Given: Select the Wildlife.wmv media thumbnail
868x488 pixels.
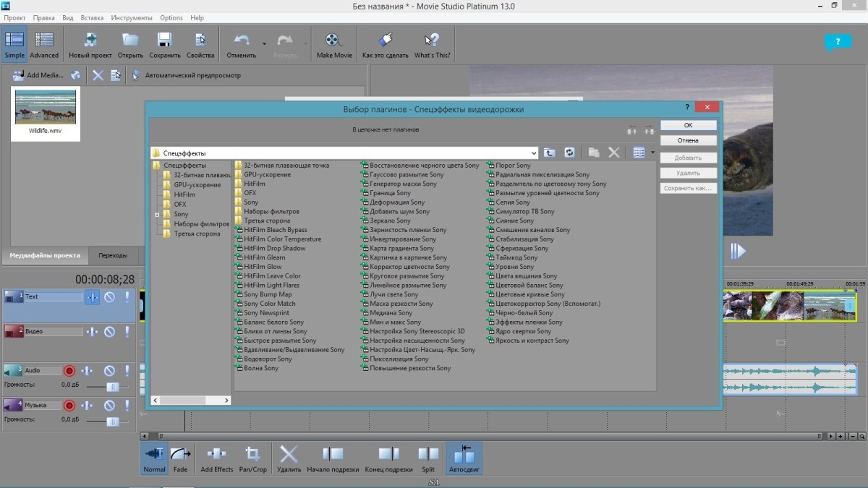Looking at the screenshot, I should (x=46, y=114).
